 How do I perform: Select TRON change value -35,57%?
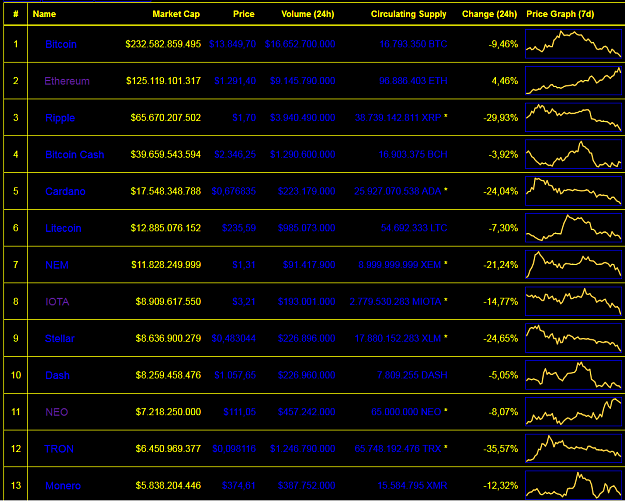(501, 449)
